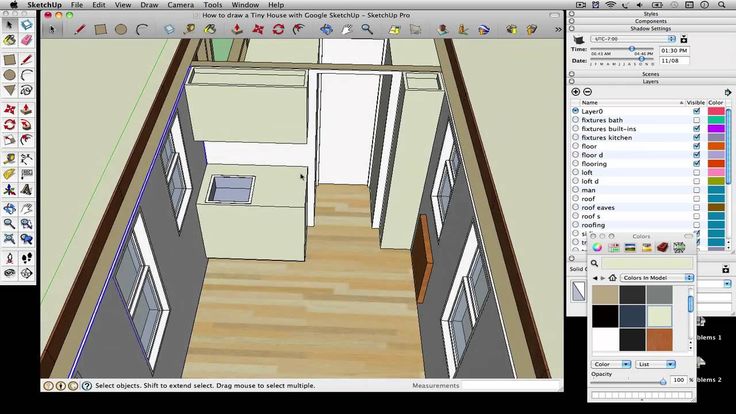Pick the Paint Bucket tool in left palette

coord(9,40)
